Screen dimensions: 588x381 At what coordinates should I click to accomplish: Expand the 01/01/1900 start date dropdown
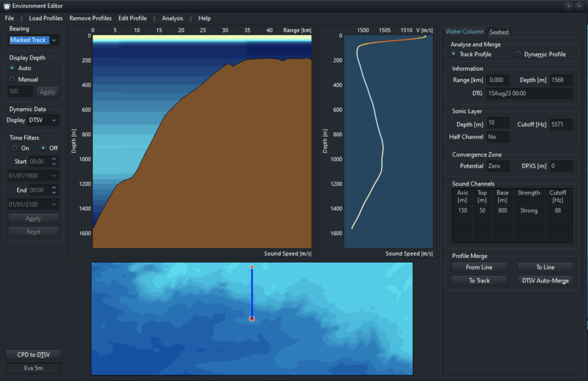[33, 175]
